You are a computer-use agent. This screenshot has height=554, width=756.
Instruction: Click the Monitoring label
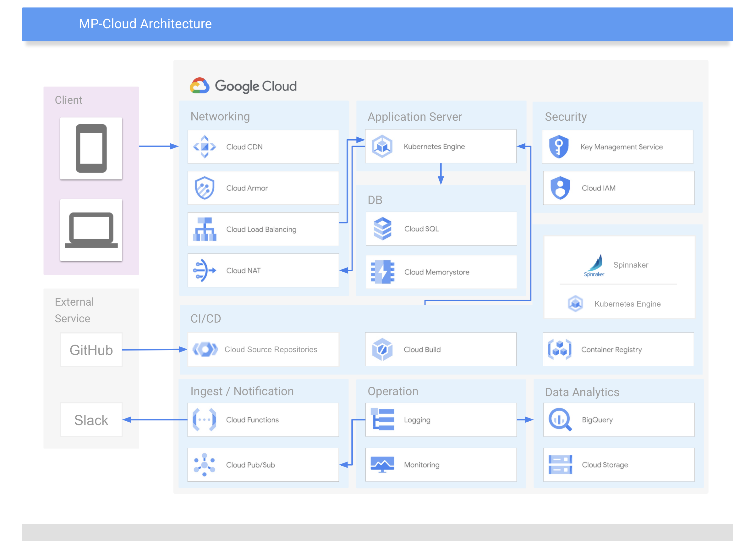422,465
